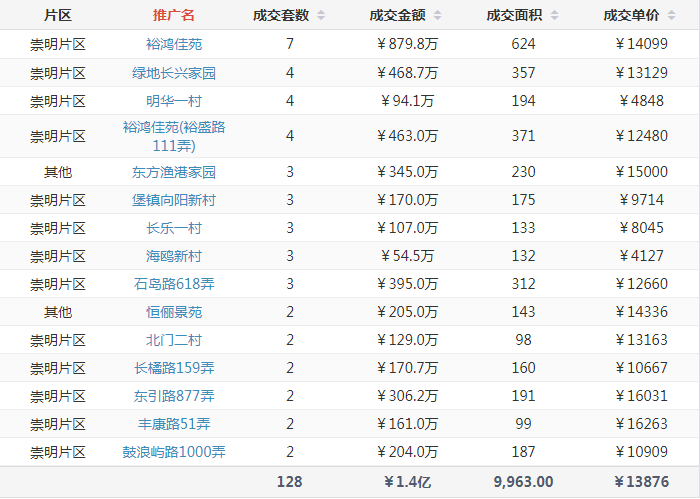Sort by 成交套数 using its sort arrows

321,15
